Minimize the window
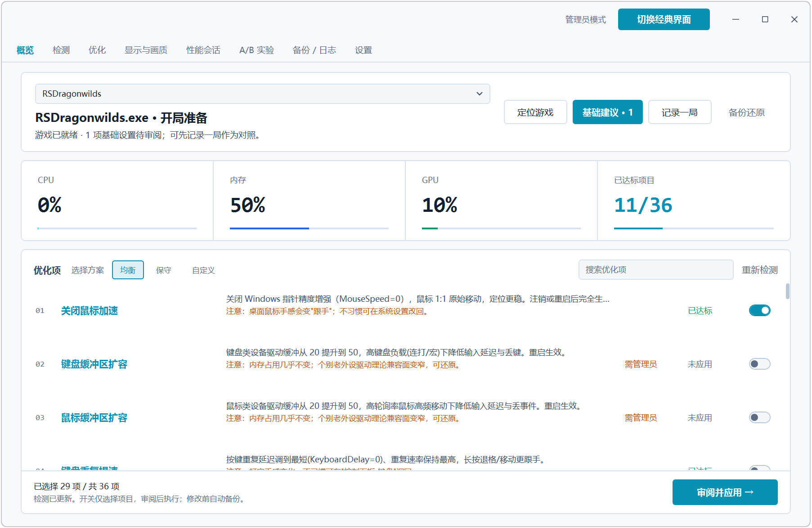 (736, 19)
